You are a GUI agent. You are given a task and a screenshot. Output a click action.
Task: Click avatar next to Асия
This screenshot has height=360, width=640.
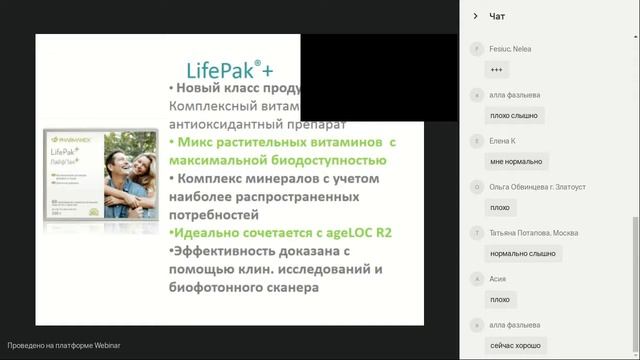pyautogui.click(x=476, y=279)
